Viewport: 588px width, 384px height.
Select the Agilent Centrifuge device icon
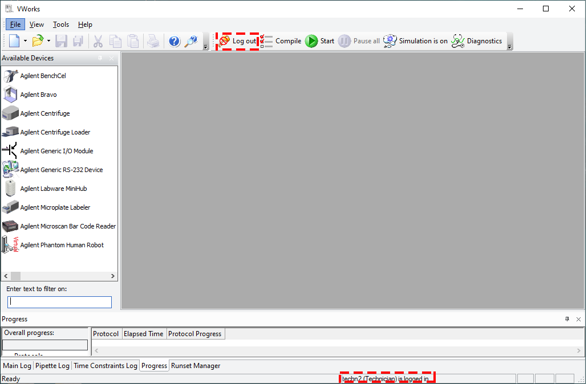[10, 113]
